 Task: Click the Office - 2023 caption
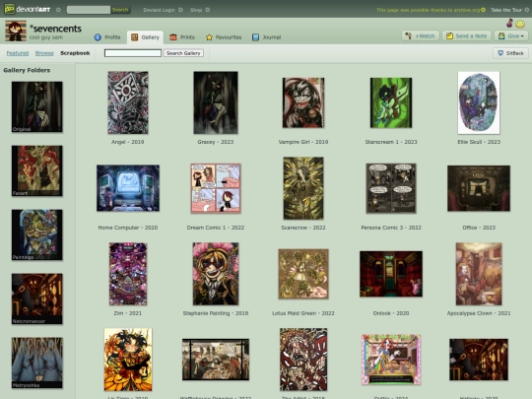click(479, 228)
